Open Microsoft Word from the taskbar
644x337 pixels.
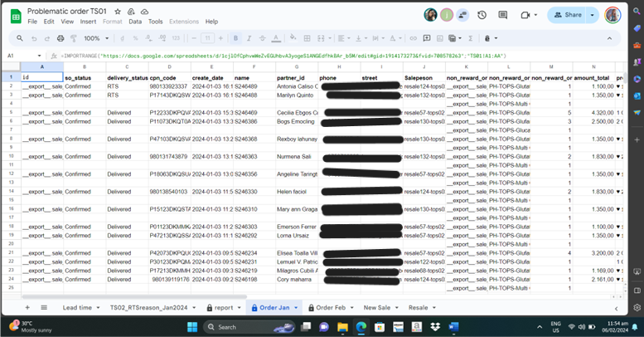(x=453, y=327)
